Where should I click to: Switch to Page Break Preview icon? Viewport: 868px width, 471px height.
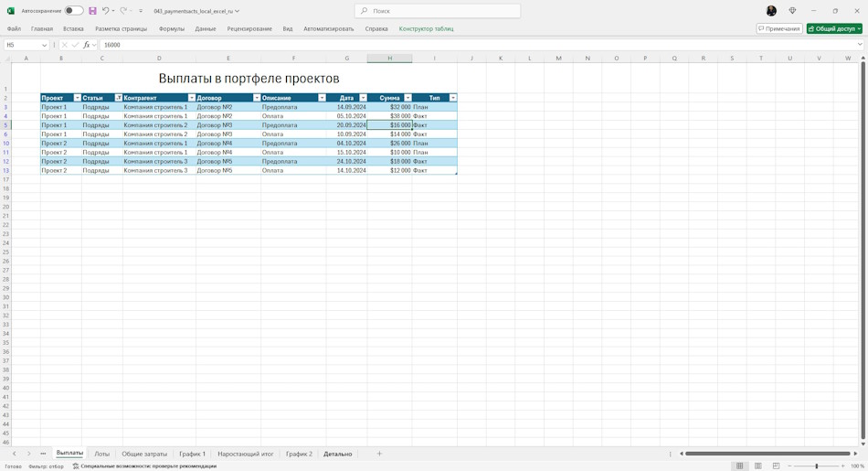[776, 466]
